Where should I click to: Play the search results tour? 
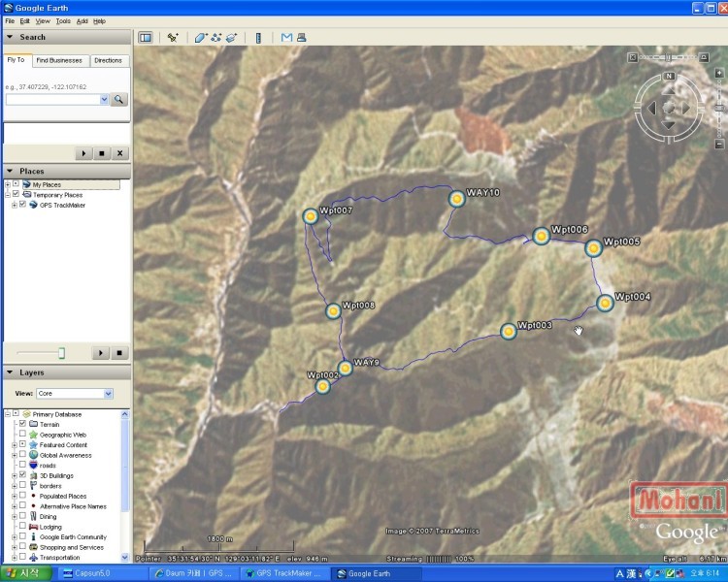[x=83, y=153]
